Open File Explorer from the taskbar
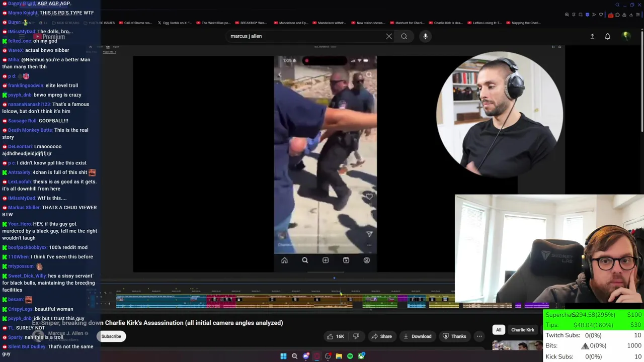 [339, 356]
